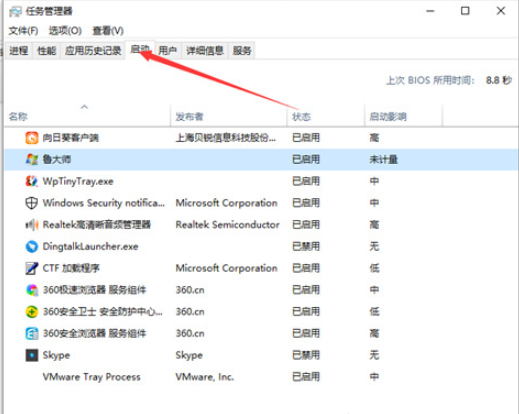Select the Windows Security notifica... entry
The height and width of the screenshot is (414, 519).
coord(104,203)
